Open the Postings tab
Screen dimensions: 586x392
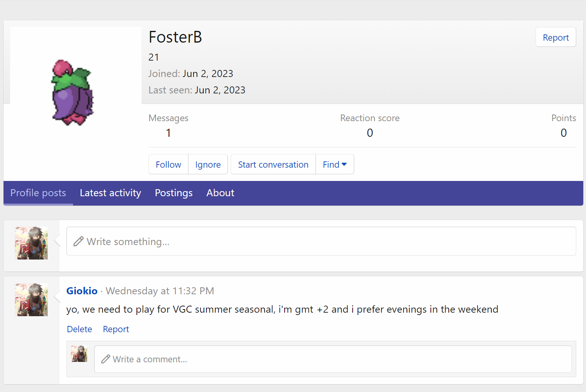coord(174,193)
